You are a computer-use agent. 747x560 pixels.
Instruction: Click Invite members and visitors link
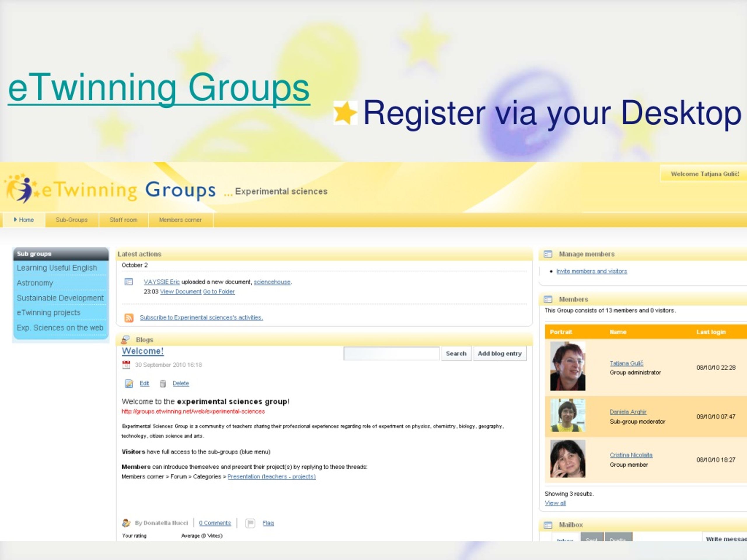(x=592, y=271)
